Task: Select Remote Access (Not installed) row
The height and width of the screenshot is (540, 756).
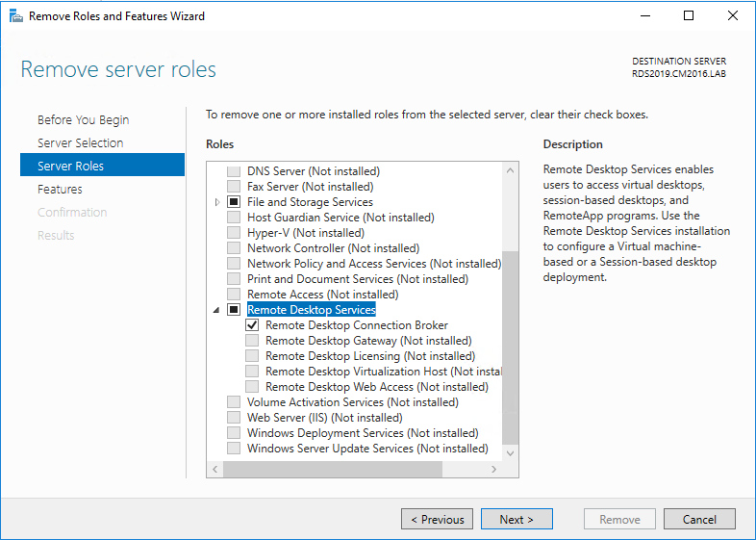Action: pos(322,295)
